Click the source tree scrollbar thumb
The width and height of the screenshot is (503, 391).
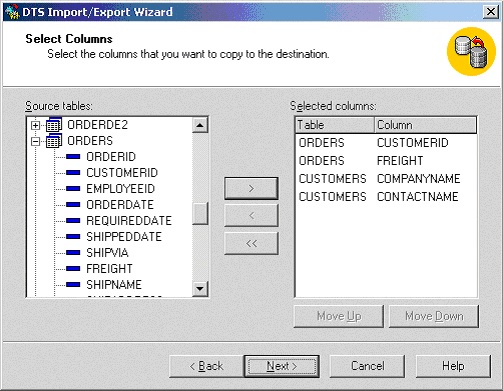pos(200,213)
